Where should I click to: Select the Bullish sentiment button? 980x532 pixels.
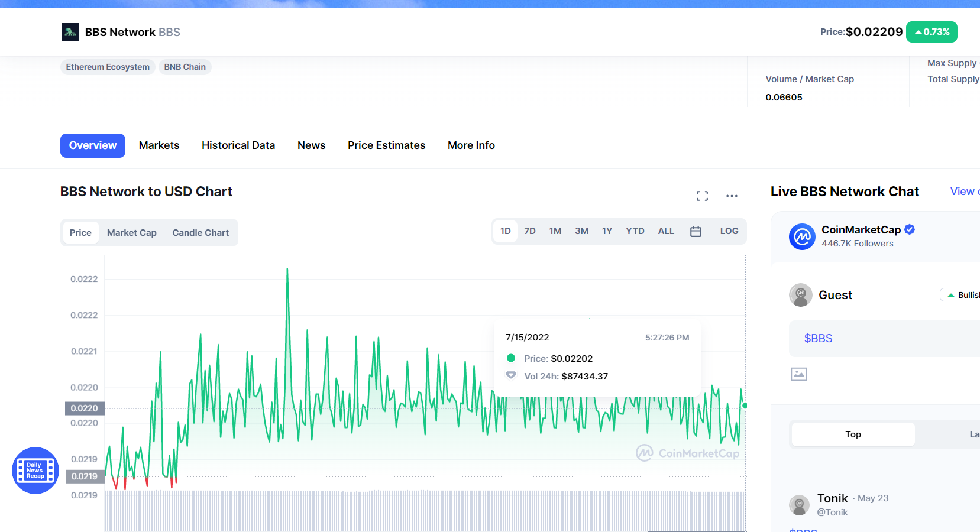(x=960, y=295)
